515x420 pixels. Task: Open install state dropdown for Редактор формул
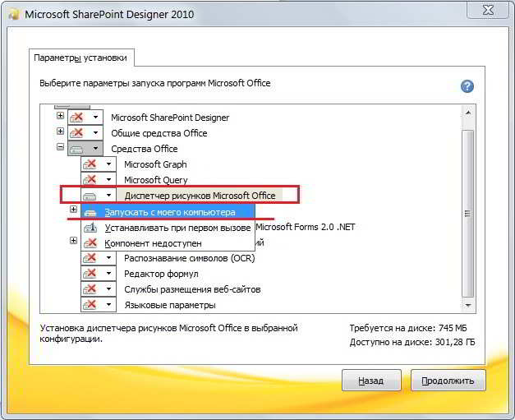99,274
